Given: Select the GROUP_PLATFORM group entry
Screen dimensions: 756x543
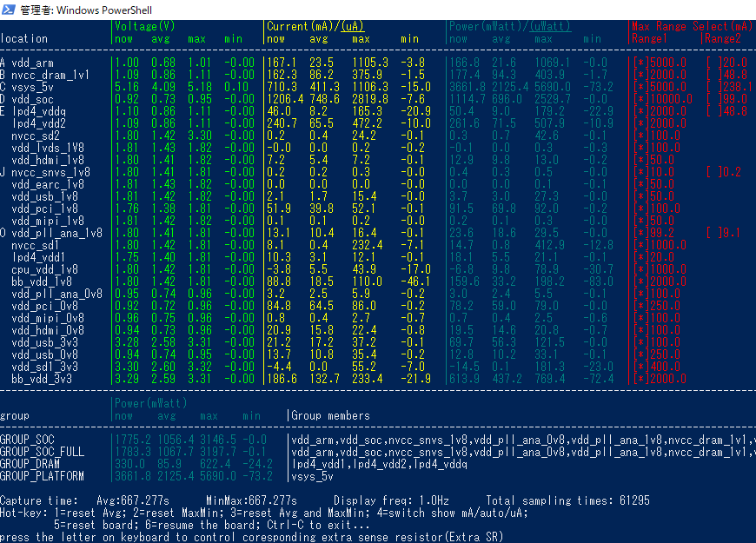Looking at the screenshot, I should (42, 476).
